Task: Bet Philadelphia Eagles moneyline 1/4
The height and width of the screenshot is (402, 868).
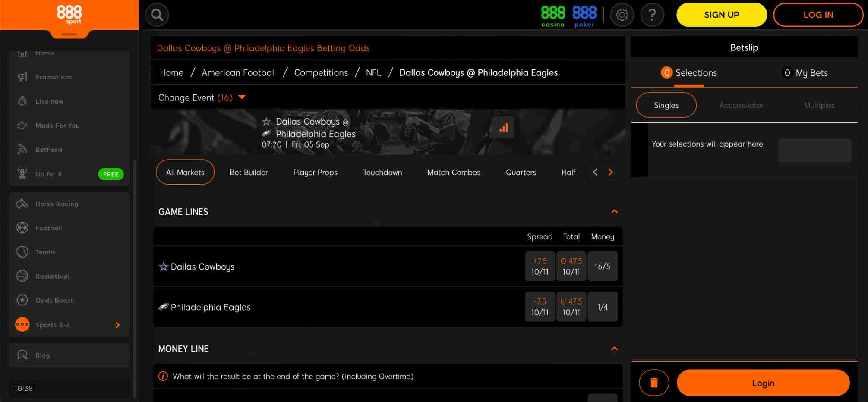Action: point(603,307)
